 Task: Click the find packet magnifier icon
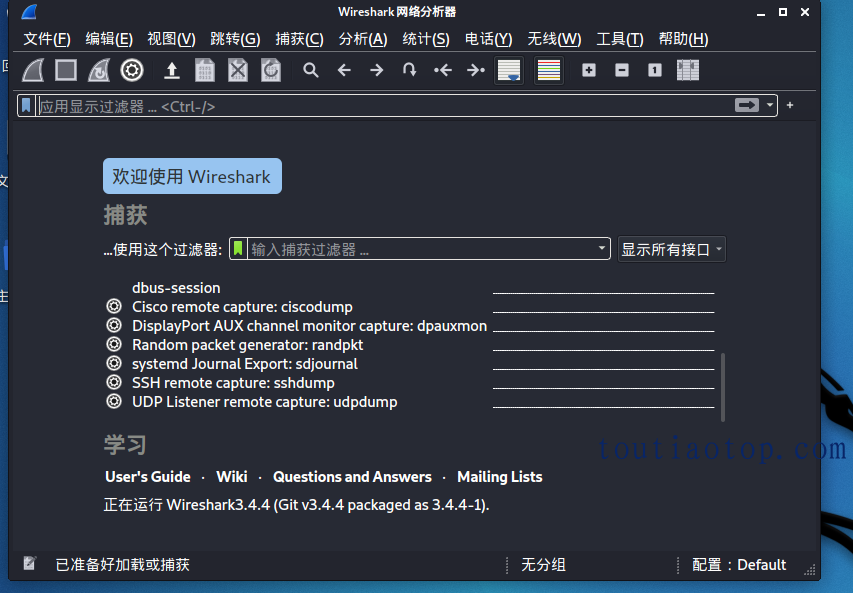(311, 70)
